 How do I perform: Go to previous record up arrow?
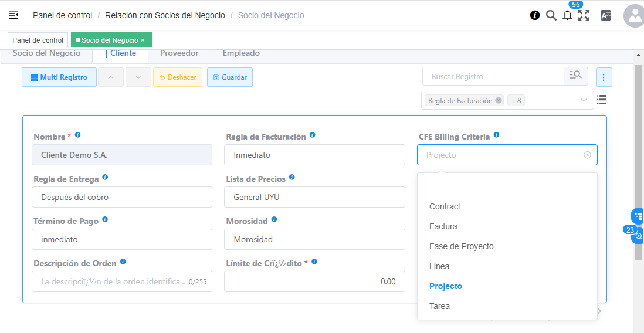pyautogui.click(x=111, y=77)
